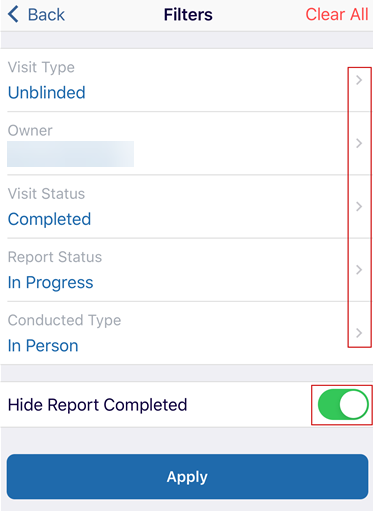Tap the Hide Report Completed label
This screenshot has height=511, width=373.
point(97,405)
